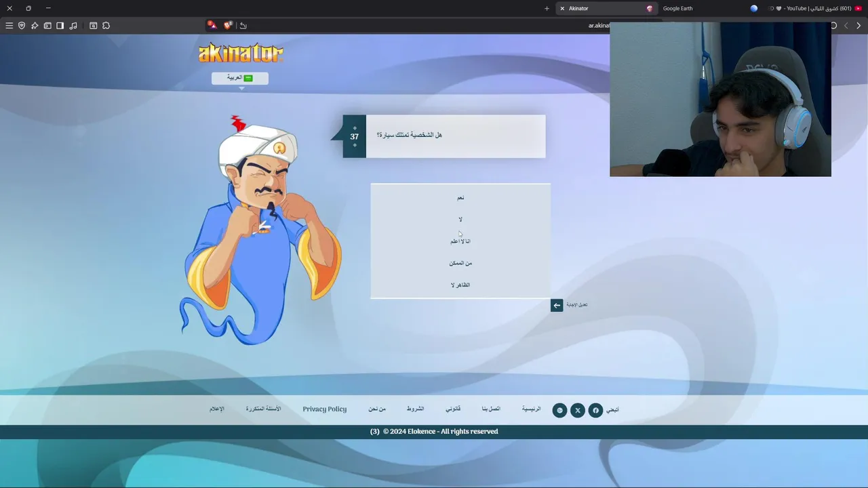
Task: Click the اتصل بنا footer link
Action: 491,409
